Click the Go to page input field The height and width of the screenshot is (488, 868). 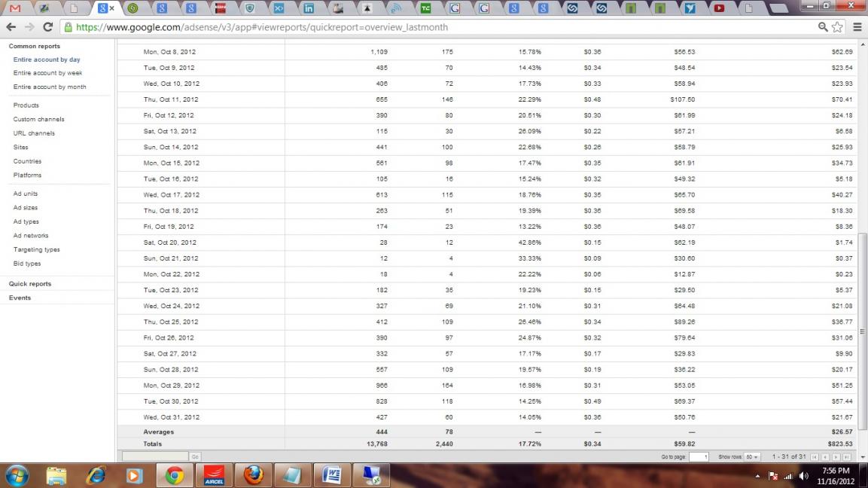pyautogui.click(x=699, y=457)
